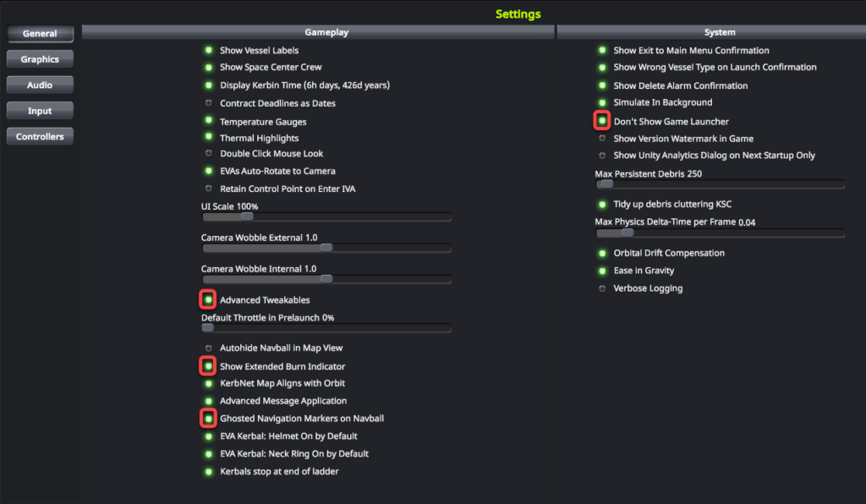The image size is (866, 504).
Task: Turn off Ghosted Navigation Markers on Navball
Action: pyautogui.click(x=207, y=418)
